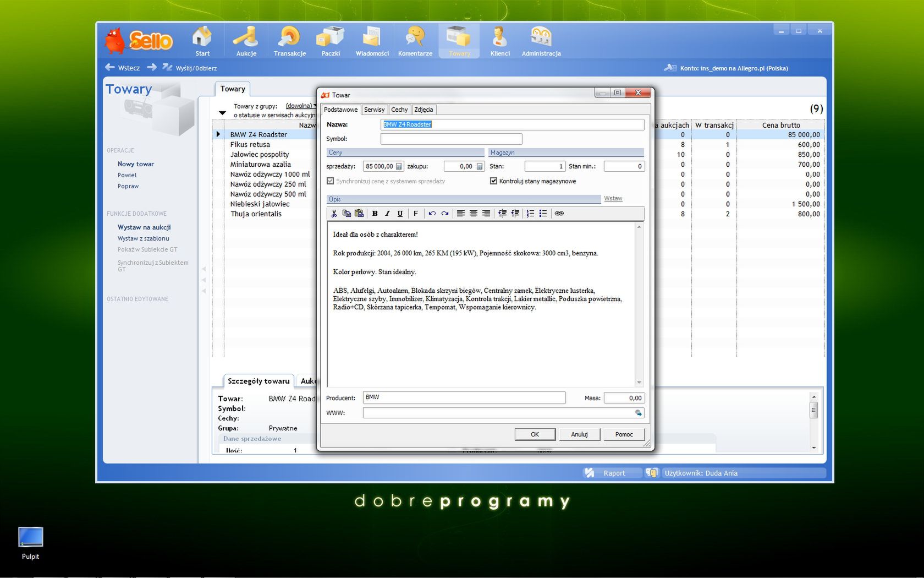Click the Pomoc button
Image resolution: width=924 pixels, height=578 pixels.
click(x=624, y=434)
